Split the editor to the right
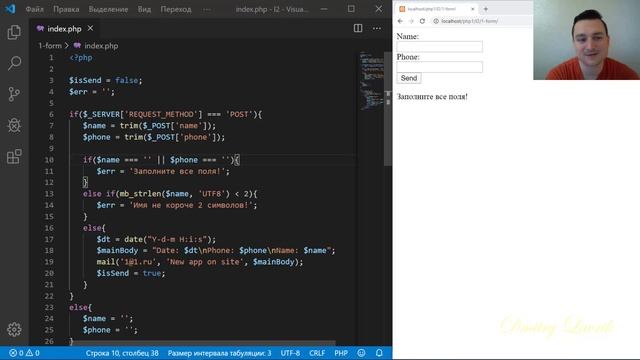Screen dimensions: 640x360 [x=358, y=28]
